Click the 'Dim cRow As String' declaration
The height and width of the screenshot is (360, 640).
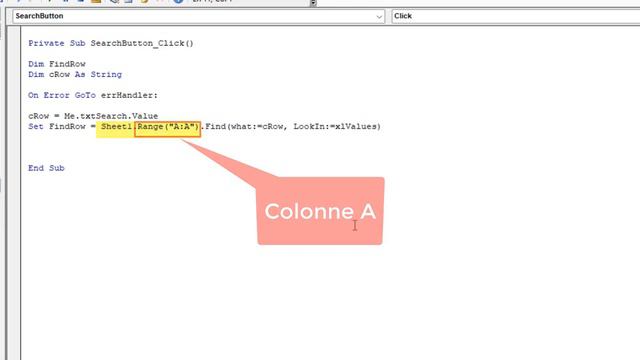pos(75,74)
